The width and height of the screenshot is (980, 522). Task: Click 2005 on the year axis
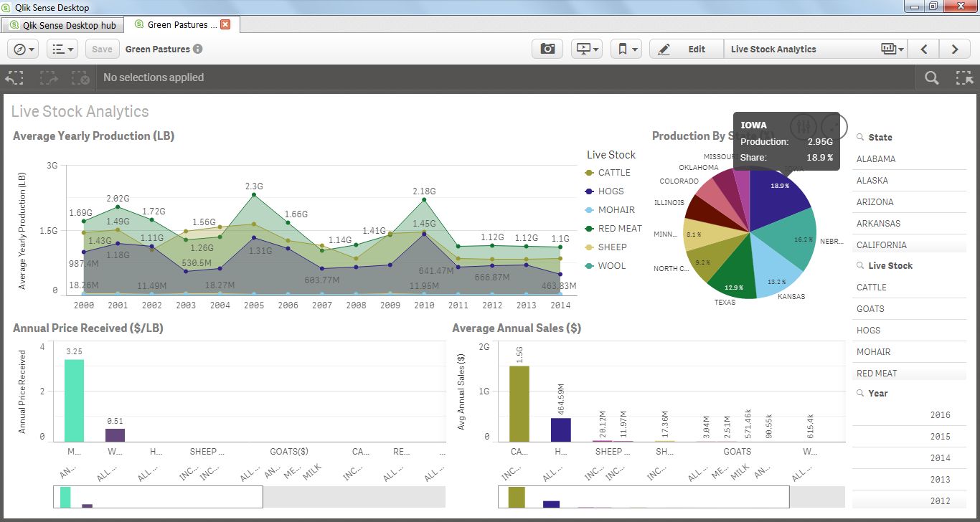pos(253,305)
